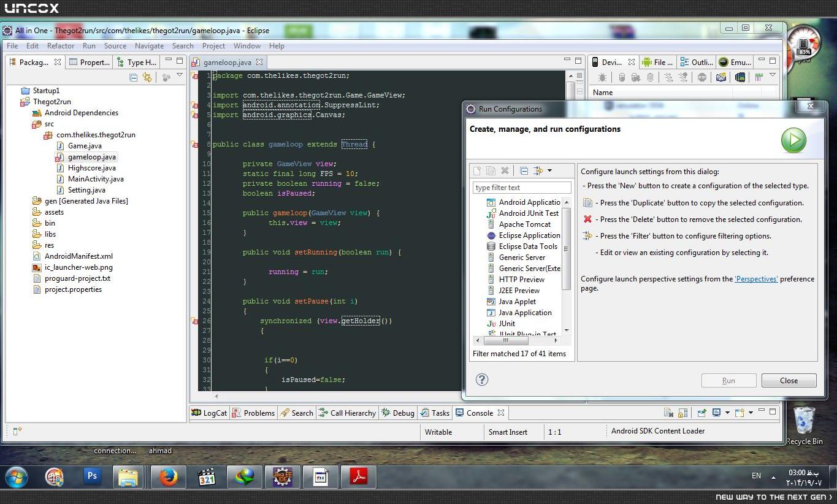Image resolution: width=837 pixels, height=504 pixels.
Task: Select Eclipse Data Tools configuration type
Action: coord(522,246)
